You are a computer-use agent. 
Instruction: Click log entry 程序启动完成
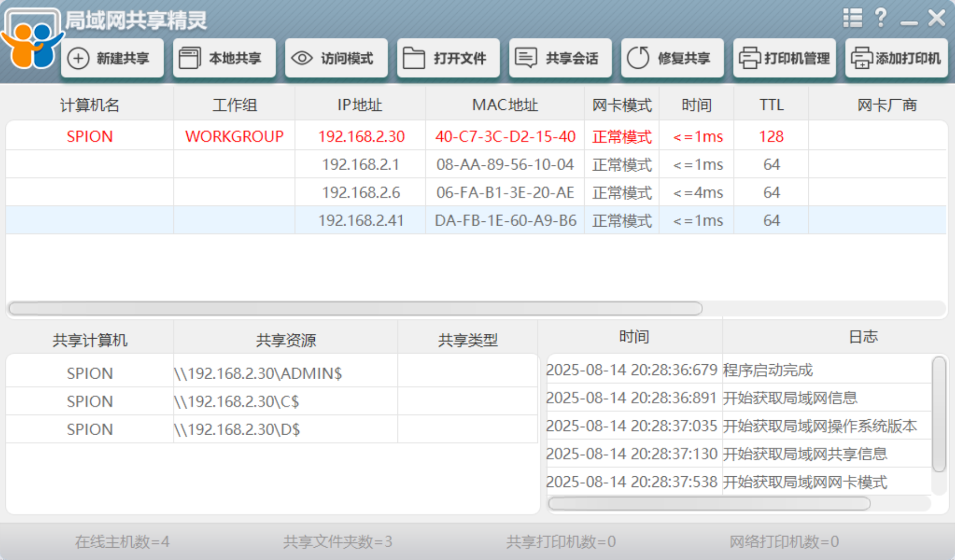click(x=768, y=370)
